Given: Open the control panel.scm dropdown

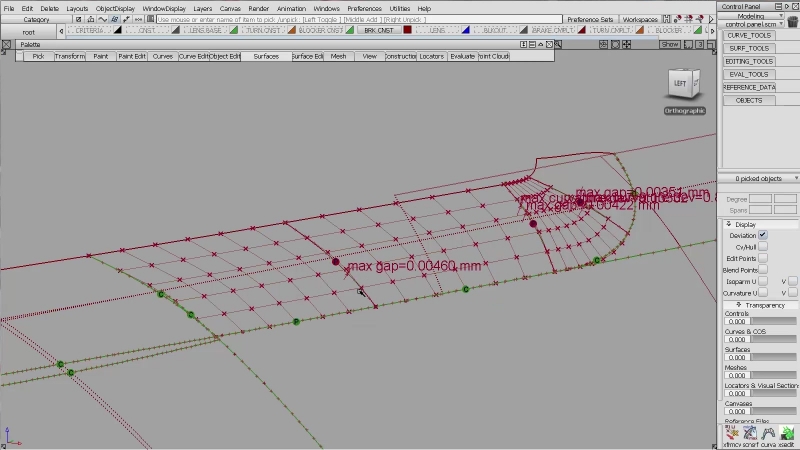Looking at the screenshot, I should [754, 24].
